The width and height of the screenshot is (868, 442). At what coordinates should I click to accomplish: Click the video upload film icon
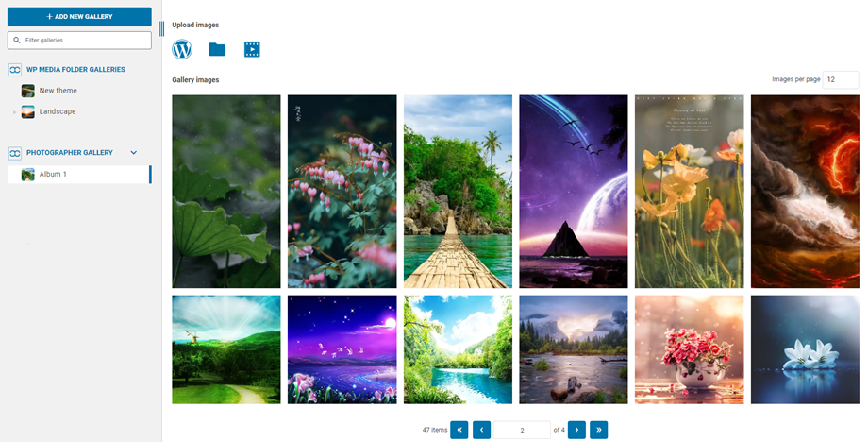pyautogui.click(x=252, y=49)
